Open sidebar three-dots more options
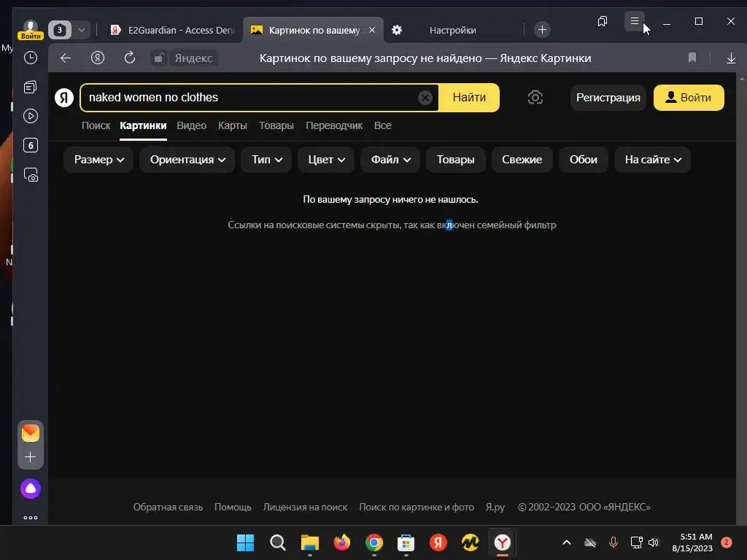The width and height of the screenshot is (747, 560). click(31, 518)
